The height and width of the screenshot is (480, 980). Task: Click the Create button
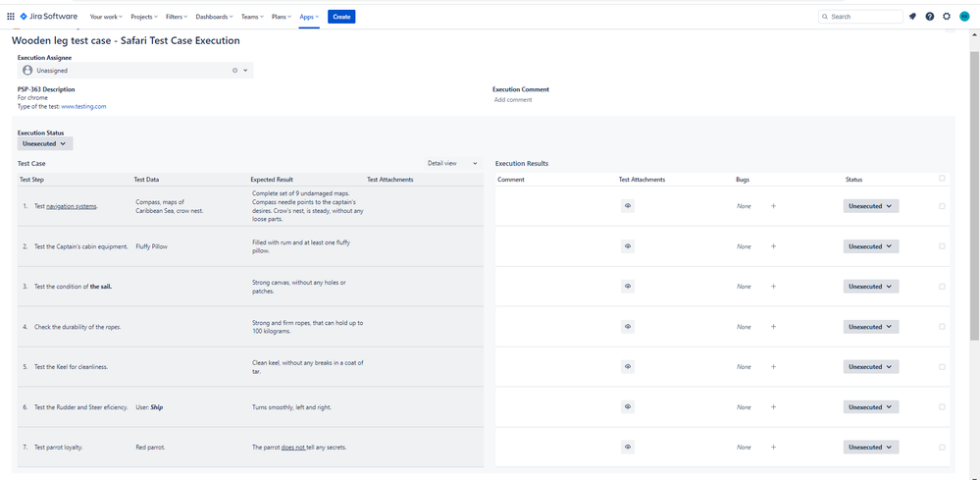[341, 17]
